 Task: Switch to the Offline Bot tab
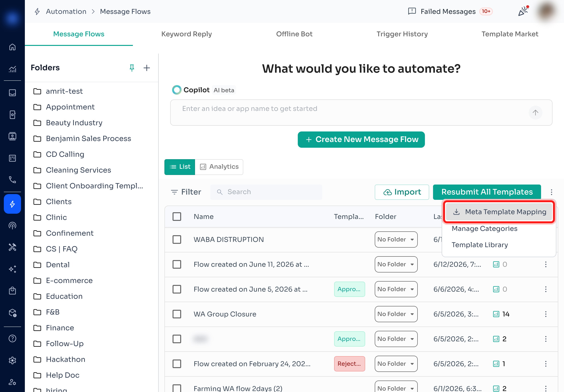(x=294, y=34)
